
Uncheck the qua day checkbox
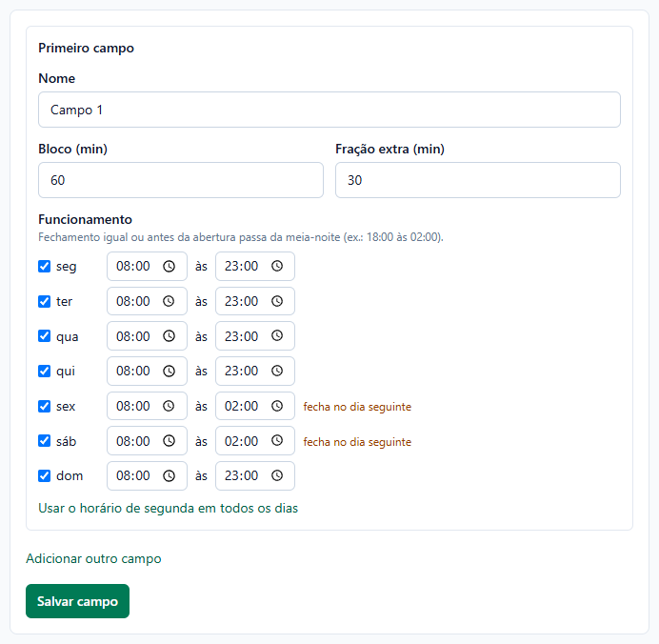click(x=44, y=336)
